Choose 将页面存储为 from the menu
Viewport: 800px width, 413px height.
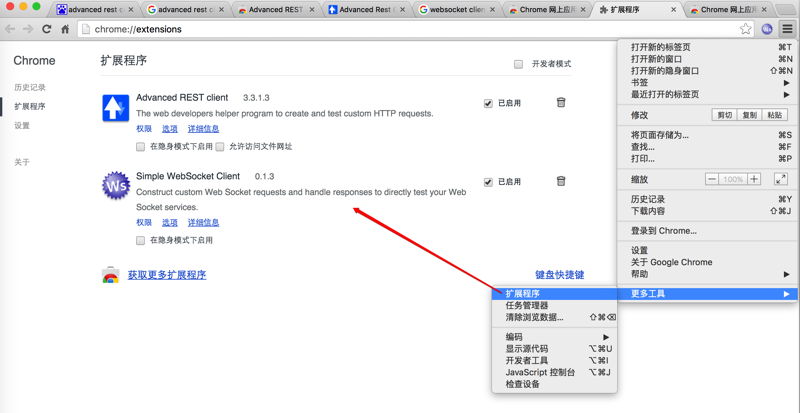tap(707, 135)
